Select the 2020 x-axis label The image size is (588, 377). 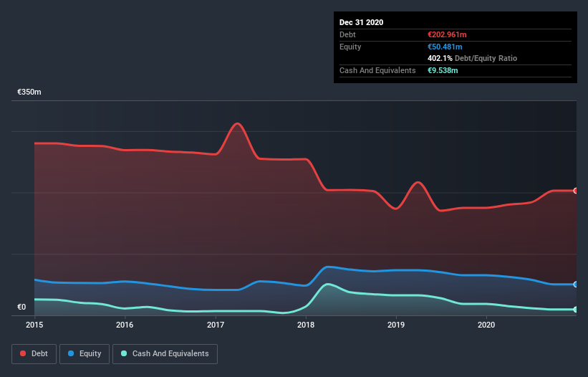click(x=486, y=325)
